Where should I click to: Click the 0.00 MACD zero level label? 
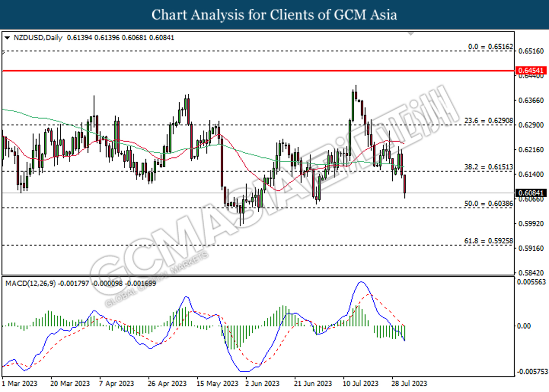click(x=523, y=326)
